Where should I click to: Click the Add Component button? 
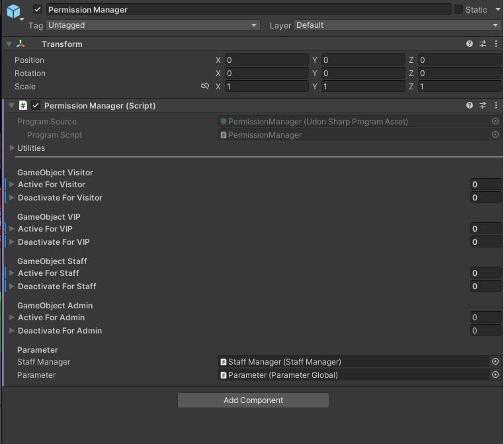(253, 400)
